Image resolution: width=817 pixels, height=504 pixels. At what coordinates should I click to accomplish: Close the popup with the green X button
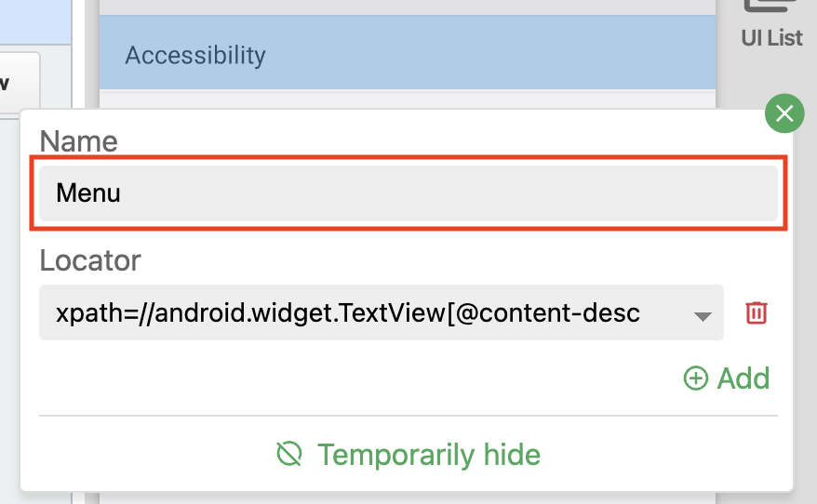coord(784,113)
